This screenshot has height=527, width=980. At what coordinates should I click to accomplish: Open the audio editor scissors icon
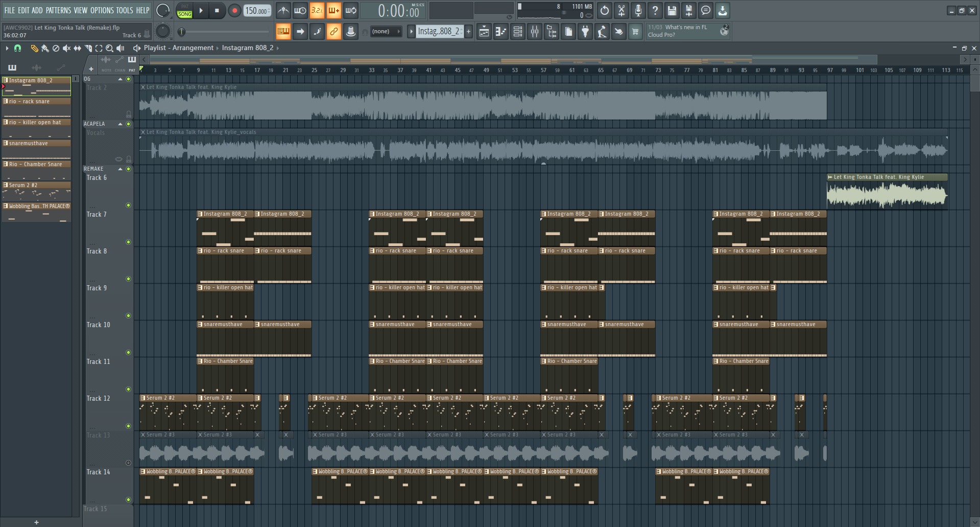click(622, 10)
